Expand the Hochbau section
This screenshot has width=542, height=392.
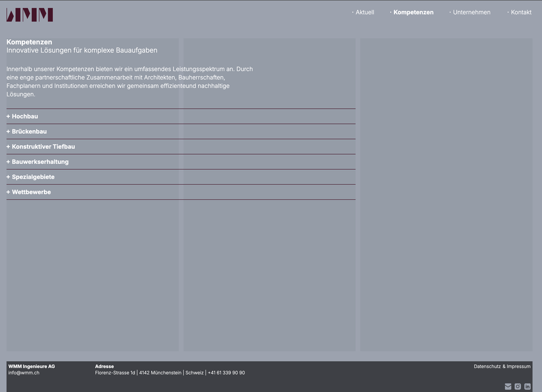pos(25,116)
